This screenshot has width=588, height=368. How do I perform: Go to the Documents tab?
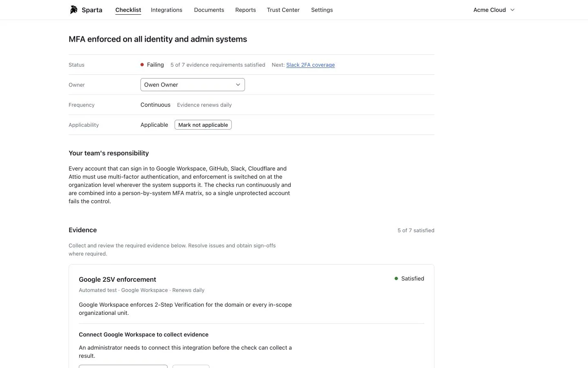[x=209, y=10]
